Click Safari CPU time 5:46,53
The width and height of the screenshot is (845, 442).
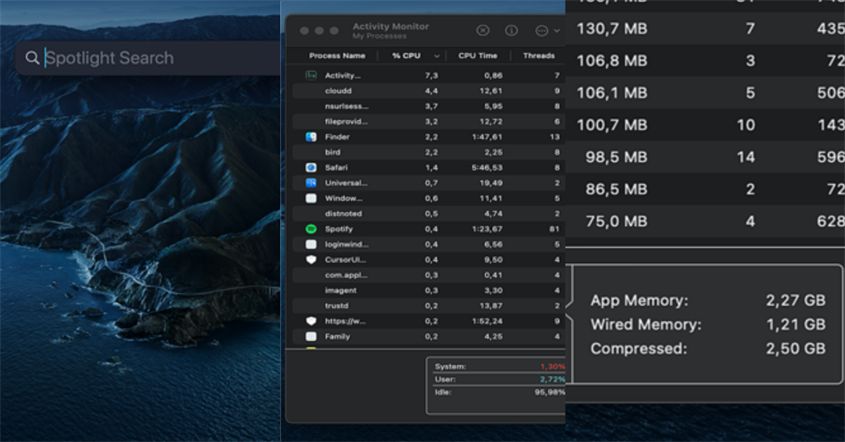click(x=487, y=168)
